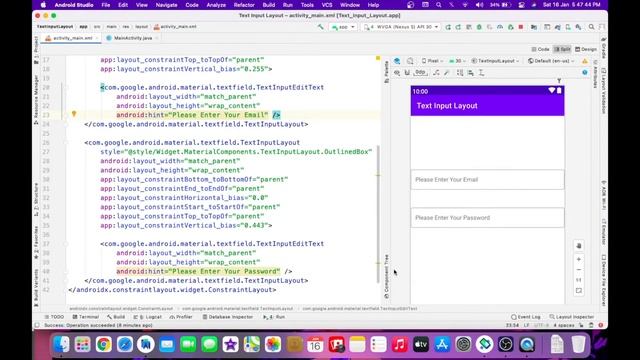Click the Profile app gauge icon
640x360 pixels.
coord(500,27)
